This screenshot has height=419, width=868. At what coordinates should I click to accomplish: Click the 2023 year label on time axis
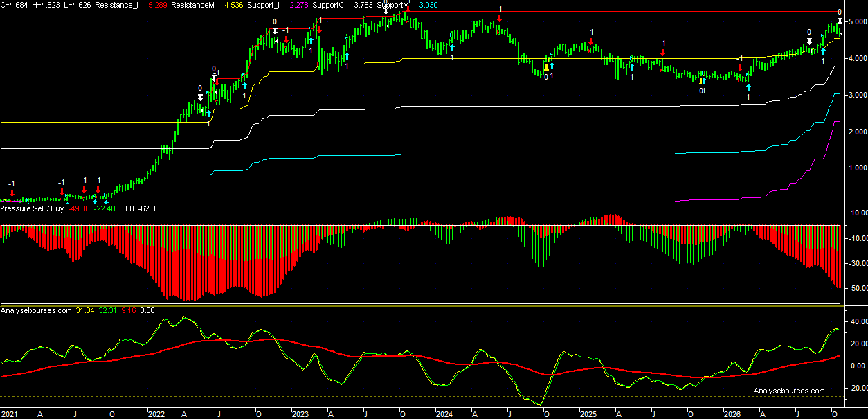tap(300, 413)
